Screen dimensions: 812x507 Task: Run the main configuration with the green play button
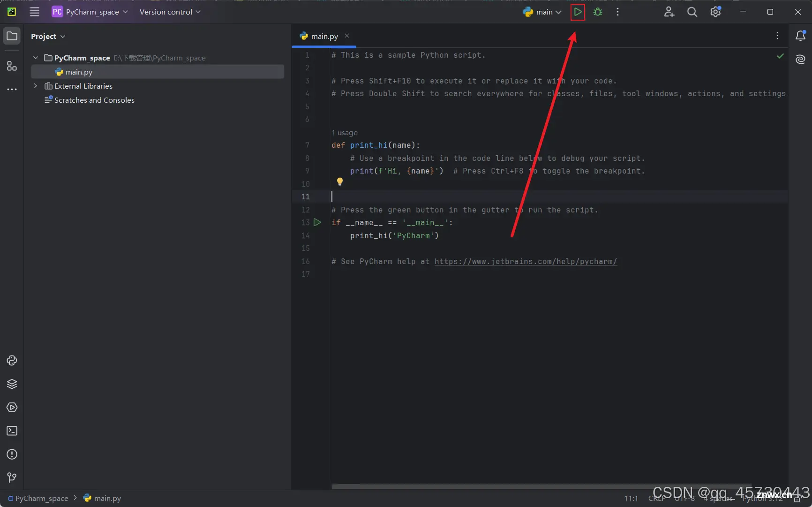pyautogui.click(x=578, y=12)
